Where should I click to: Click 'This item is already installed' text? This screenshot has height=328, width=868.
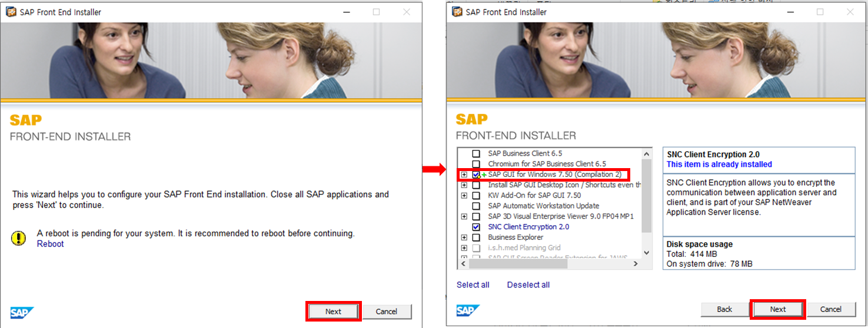(719, 165)
